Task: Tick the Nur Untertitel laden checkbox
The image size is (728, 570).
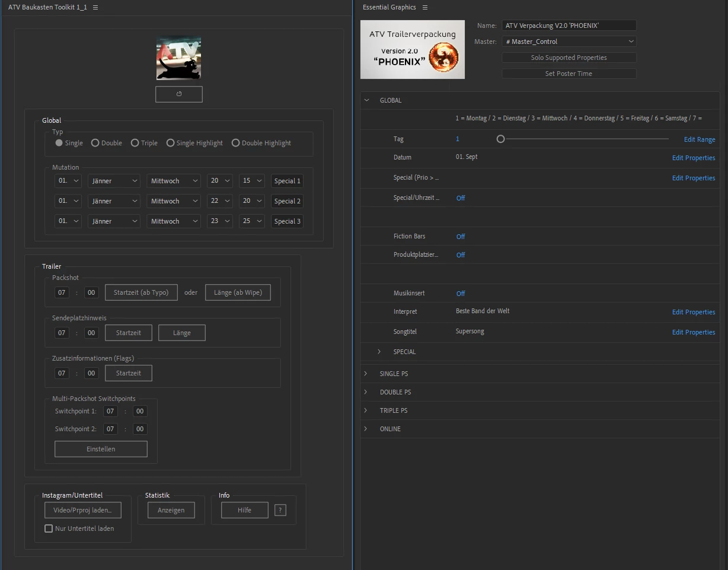Action: (49, 528)
